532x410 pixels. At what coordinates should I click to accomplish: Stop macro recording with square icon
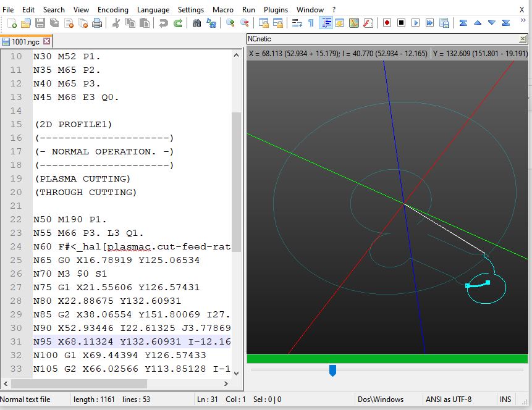tap(402, 23)
